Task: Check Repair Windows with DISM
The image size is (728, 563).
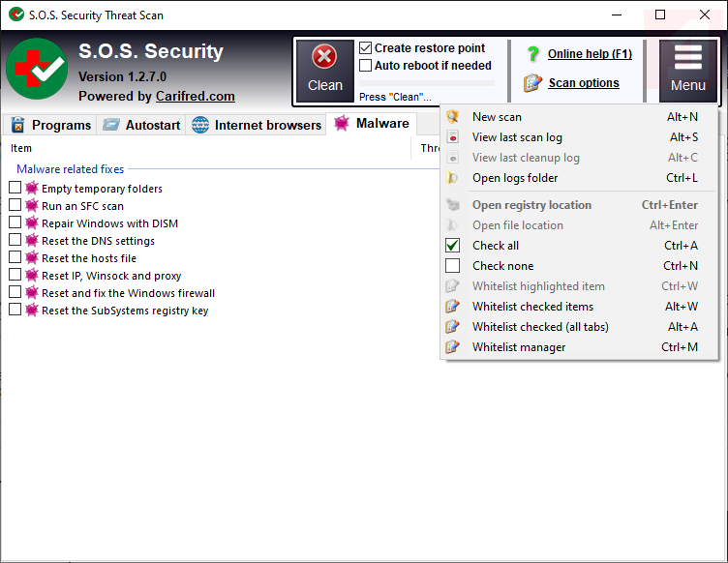Action: click(15, 222)
